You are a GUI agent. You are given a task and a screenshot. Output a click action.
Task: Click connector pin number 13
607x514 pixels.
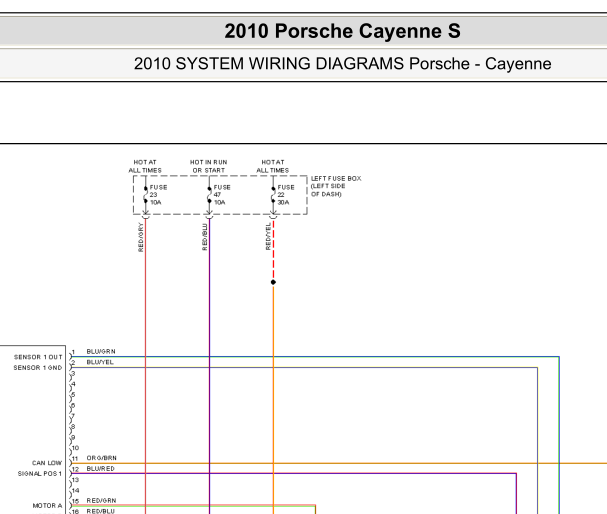tap(75, 480)
